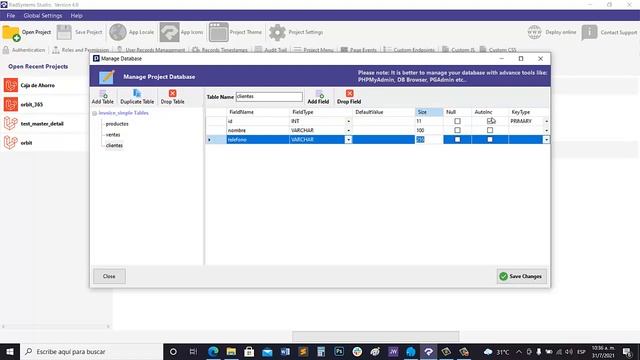Open KeyType dropdown for nombre row
Viewport: 640px width, 360px height.
(x=547, y=130)
